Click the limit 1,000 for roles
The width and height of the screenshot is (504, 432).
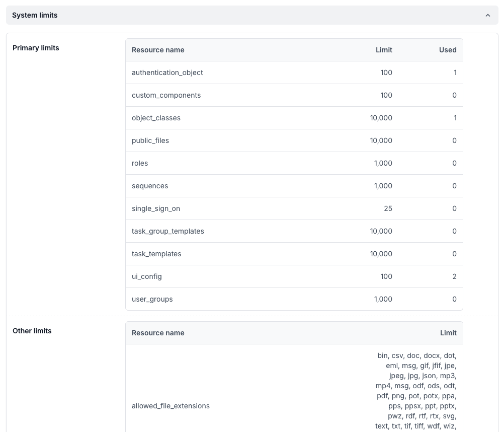(383, 164)
